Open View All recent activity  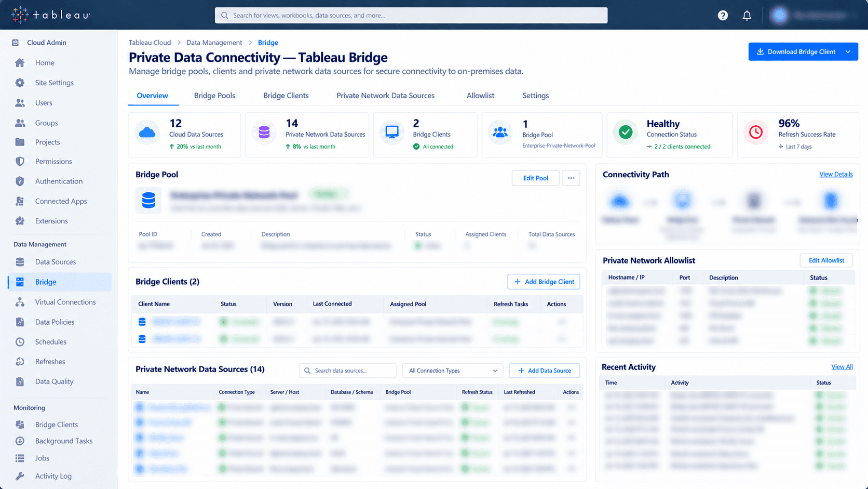coord(842,367)
